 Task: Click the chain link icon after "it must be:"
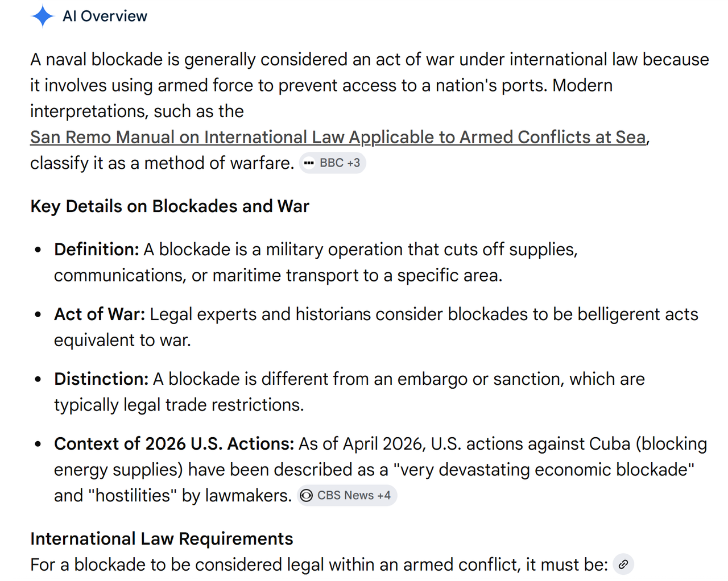(x=623, y=565)
